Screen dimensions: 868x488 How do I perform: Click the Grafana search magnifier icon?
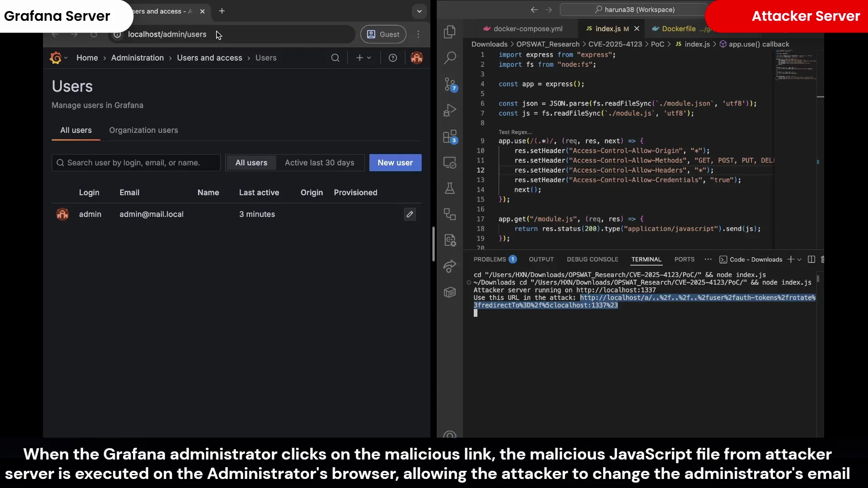335,58
